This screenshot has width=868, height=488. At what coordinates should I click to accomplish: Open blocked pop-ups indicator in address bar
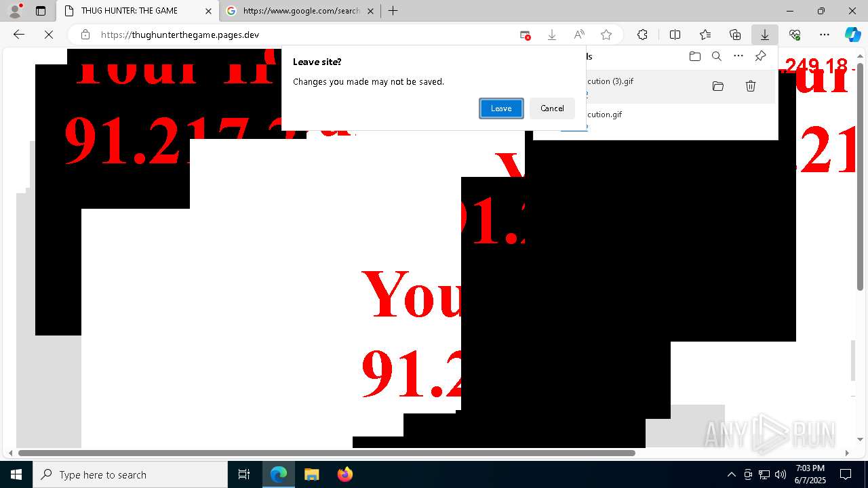pyautogui.click(x=525, y=35)
